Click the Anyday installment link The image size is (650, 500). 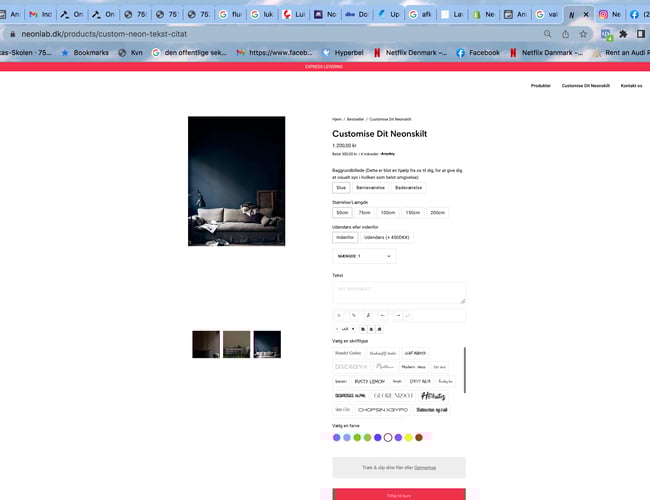[x=388, y=154]
